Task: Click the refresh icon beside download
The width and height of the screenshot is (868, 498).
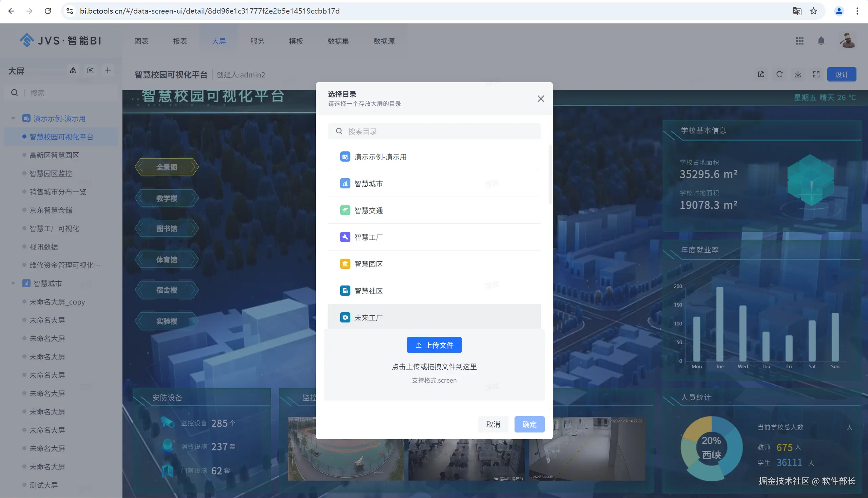Action: click(x=779, y=74)
